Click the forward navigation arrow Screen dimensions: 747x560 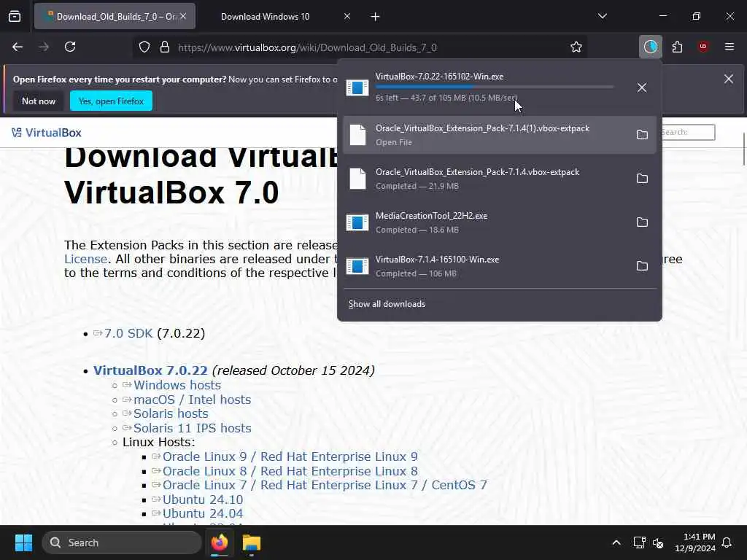coord(44,47)
